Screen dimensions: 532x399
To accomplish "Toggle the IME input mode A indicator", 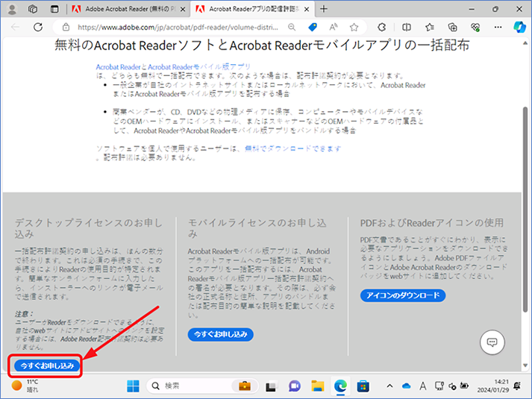I will [x=422, y=386].
